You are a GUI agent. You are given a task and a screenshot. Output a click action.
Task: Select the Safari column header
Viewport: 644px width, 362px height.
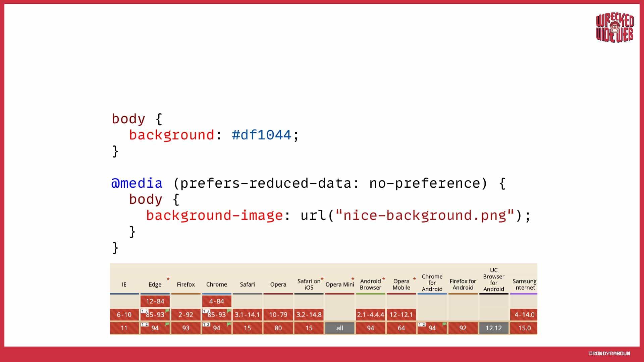pyautogui.click(x=247, y=284)
